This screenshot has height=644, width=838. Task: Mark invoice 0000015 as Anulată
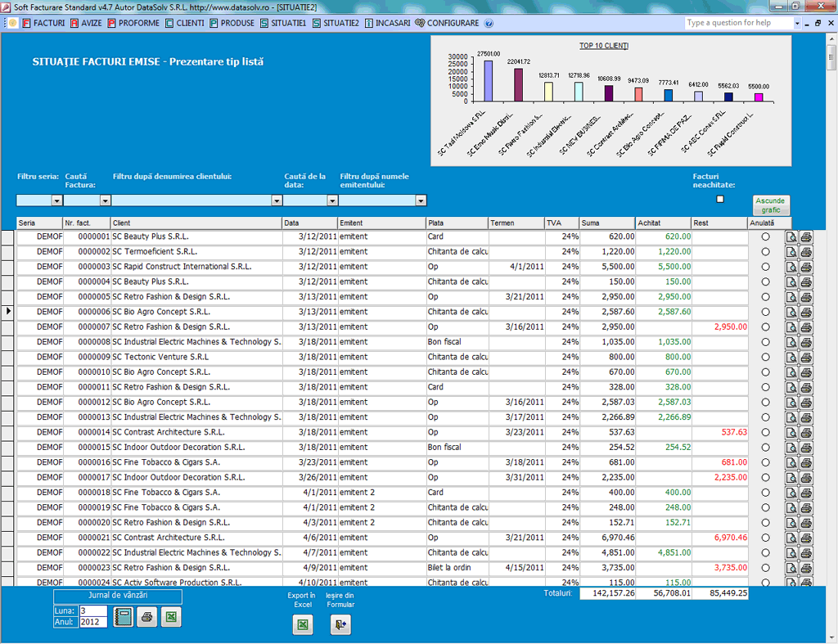pyautogui.click(x=765, y=448)
